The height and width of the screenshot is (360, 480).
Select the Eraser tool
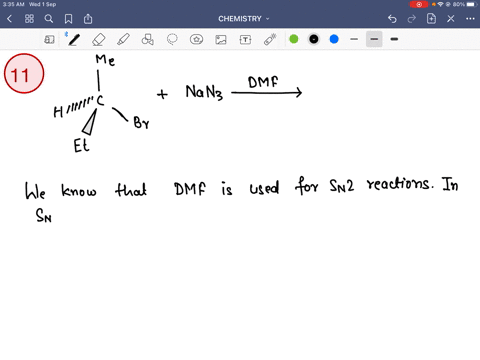[99, 40]
